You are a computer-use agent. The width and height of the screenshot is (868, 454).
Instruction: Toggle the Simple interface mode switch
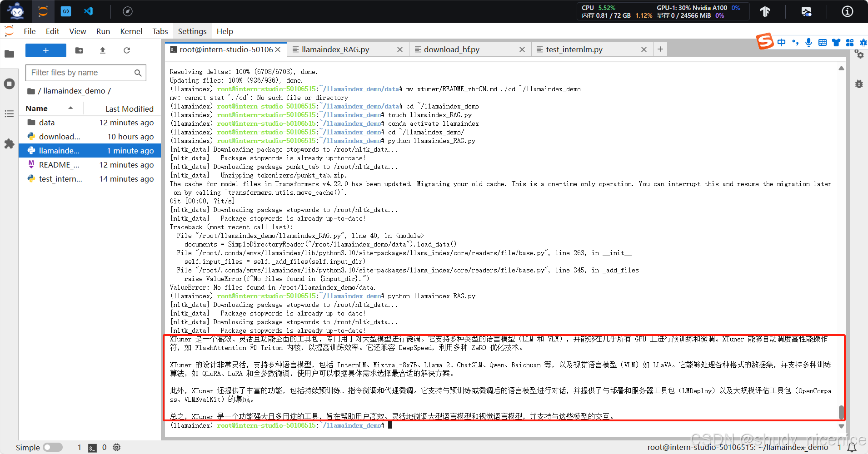pyautogui.click(x=53, y=447)
